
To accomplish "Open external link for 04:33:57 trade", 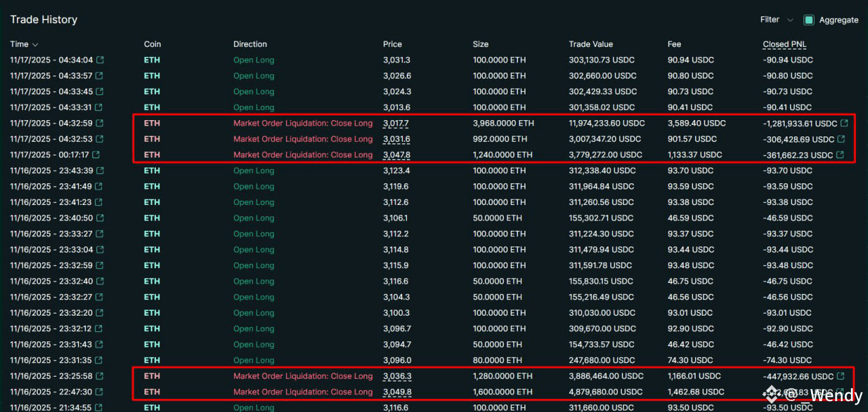I will tap(100, 76).
